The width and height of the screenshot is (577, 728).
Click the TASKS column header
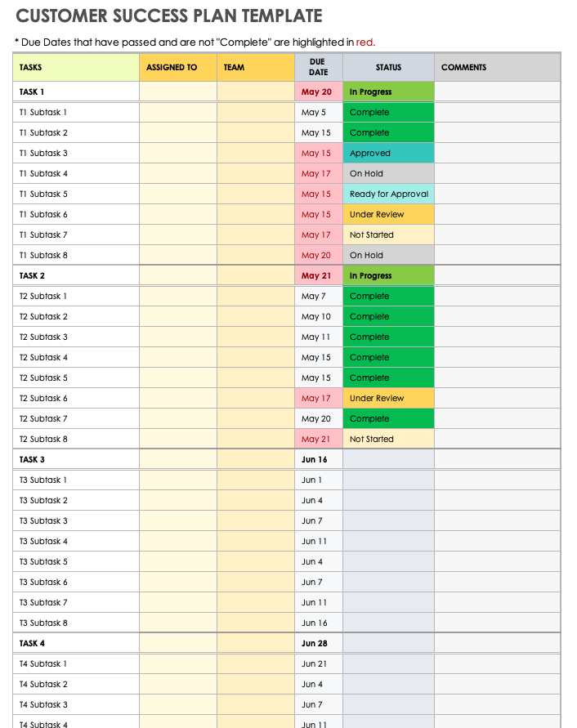pos(76,68)
